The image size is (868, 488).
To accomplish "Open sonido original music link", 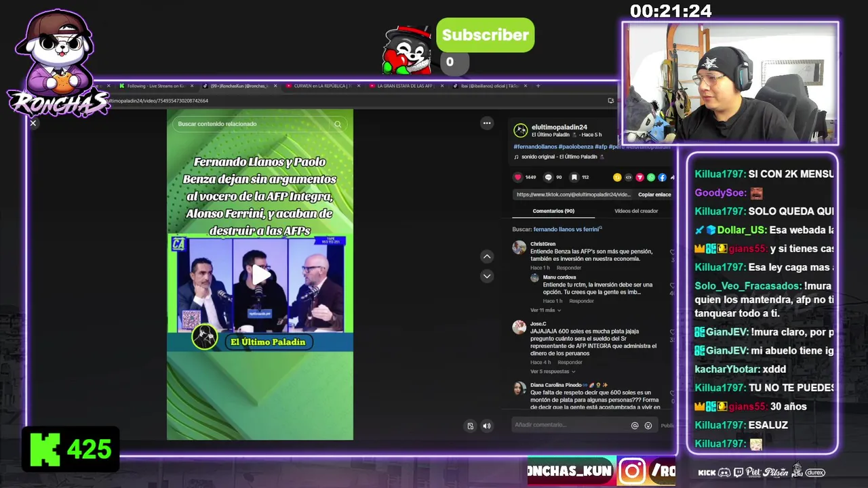I will (x=559, y=157).
